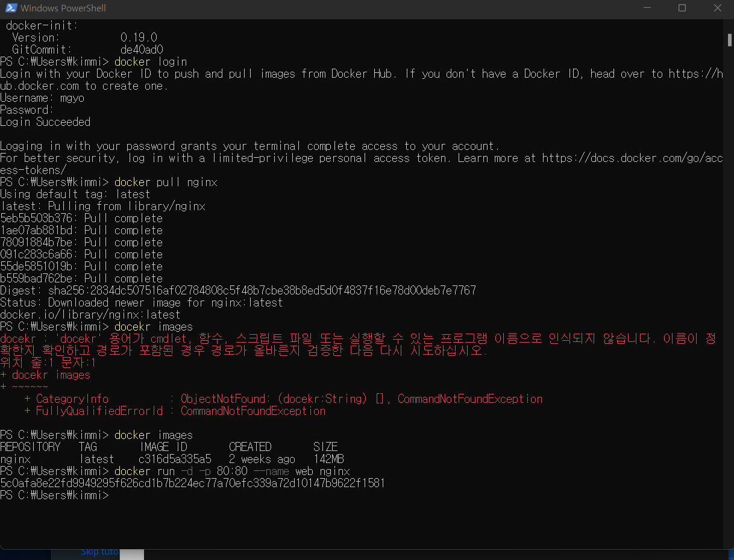Click the sha256 Digest line
The image size is (734, 560).
coord(238,290)
